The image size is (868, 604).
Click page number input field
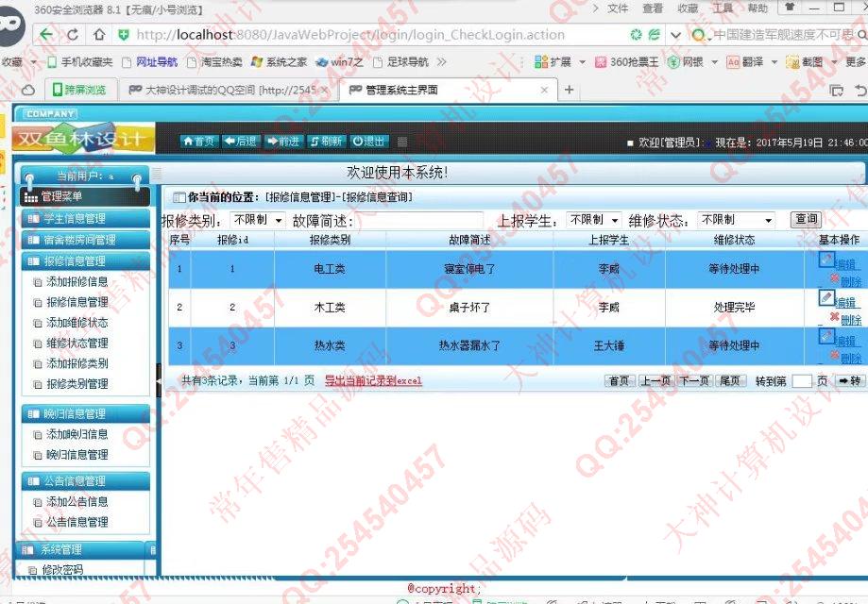click(x=801, y=380)
